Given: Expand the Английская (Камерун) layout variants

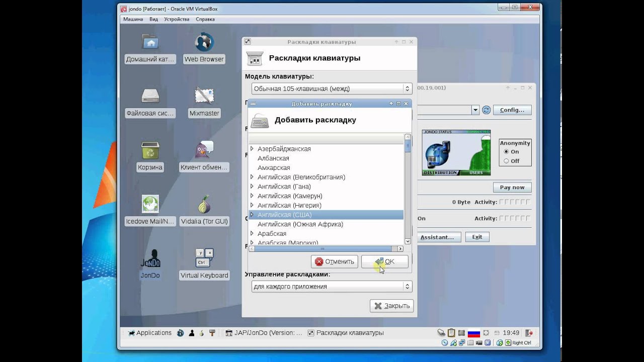Looking at the screenshot, I should [252, 196].
